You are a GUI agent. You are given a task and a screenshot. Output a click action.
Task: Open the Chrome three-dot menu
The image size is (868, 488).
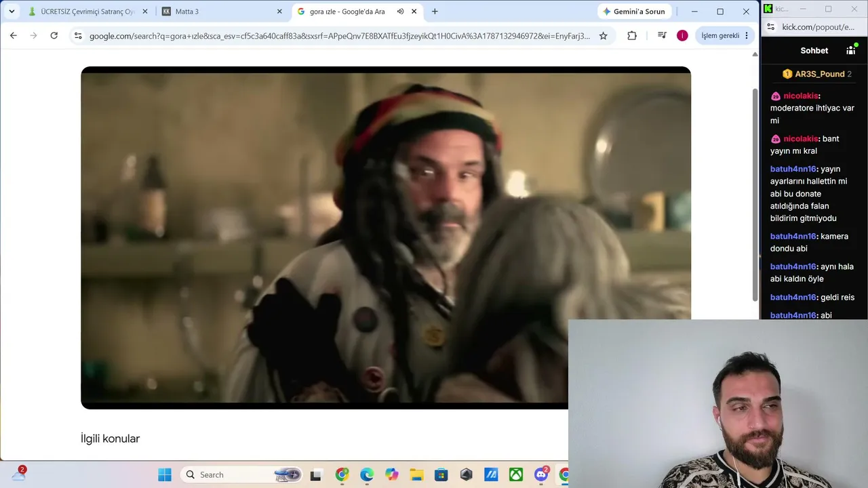tap(747, 35)
